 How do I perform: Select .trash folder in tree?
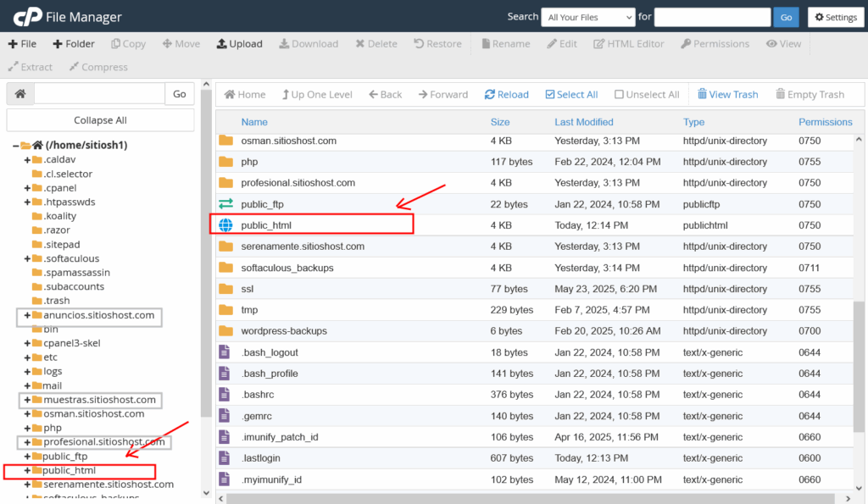click(57, 301)
